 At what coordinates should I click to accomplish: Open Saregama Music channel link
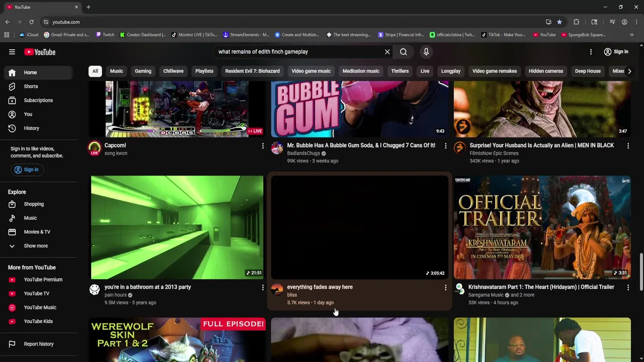(486, 295)
